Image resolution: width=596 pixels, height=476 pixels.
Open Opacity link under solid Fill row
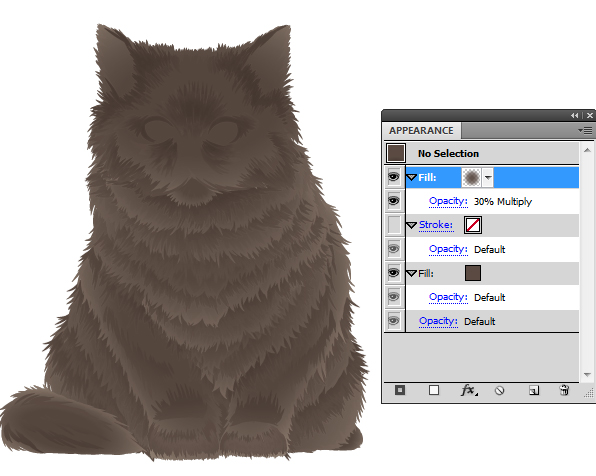click(x=448, y=297)
